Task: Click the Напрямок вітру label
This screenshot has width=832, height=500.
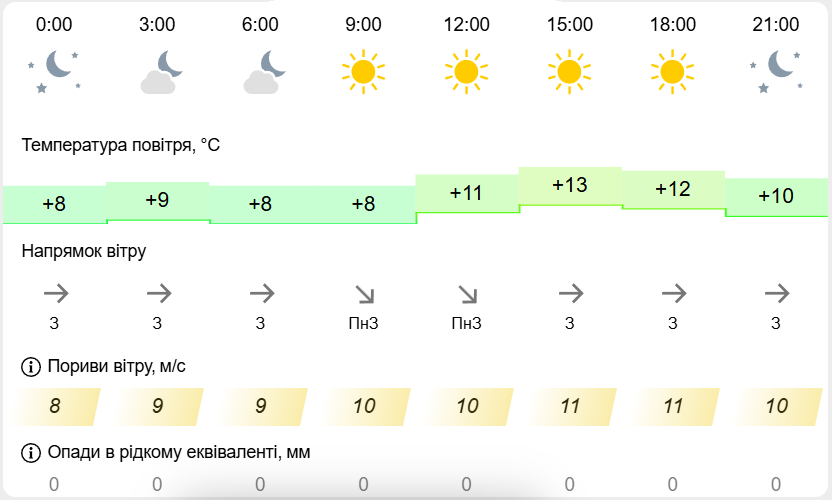Action: tap(84, 251)
